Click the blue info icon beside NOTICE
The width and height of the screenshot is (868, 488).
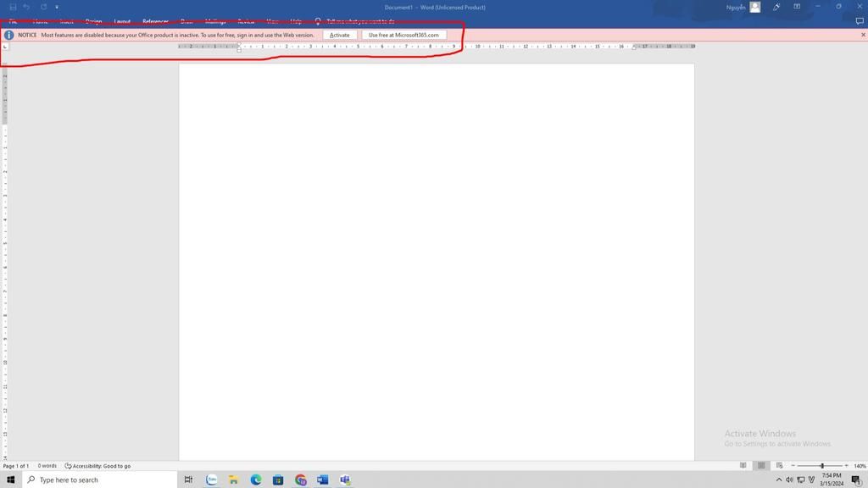[x=8, y=35]
